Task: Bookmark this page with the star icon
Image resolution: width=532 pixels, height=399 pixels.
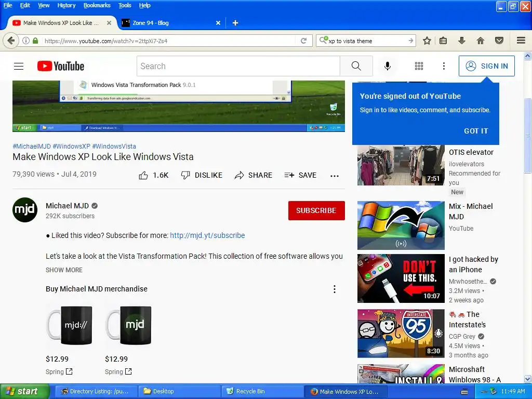Action: (427, 41)
